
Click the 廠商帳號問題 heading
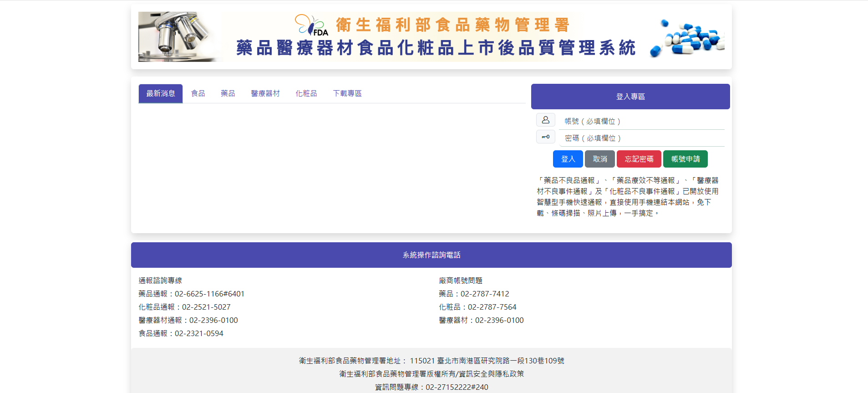pos(461,281)
